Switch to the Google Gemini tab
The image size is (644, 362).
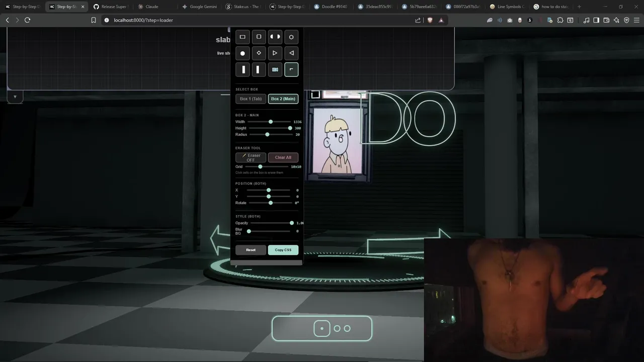200,7
